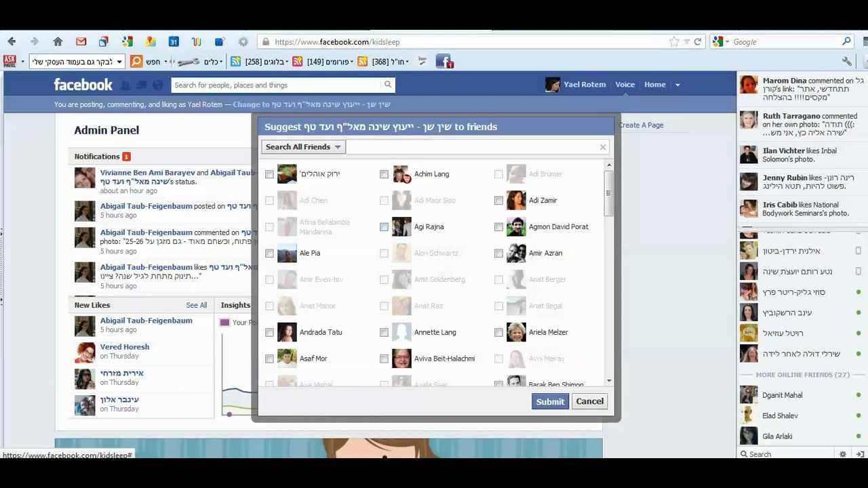Tick the Annette Lang checkbox
The height and width of the screenshot is (488, 868).
(x=384, y=333)
